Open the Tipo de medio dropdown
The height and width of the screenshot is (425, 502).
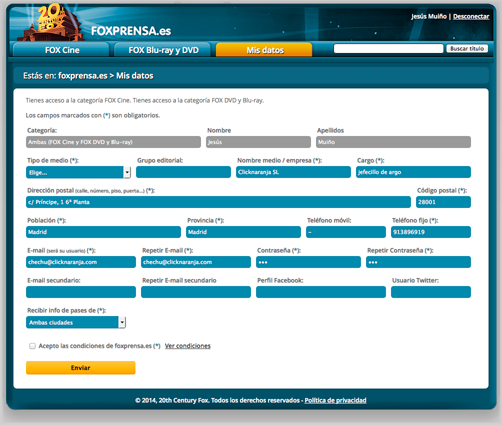coord(78,172)
